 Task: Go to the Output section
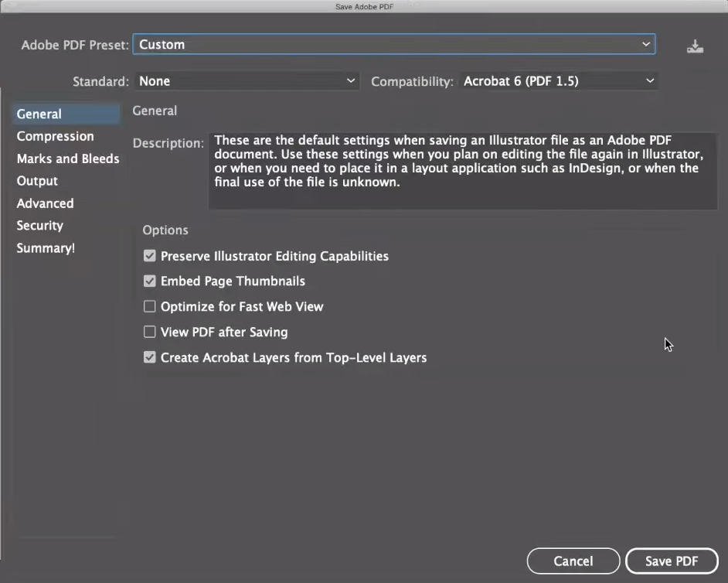click(x=37, y=181)
